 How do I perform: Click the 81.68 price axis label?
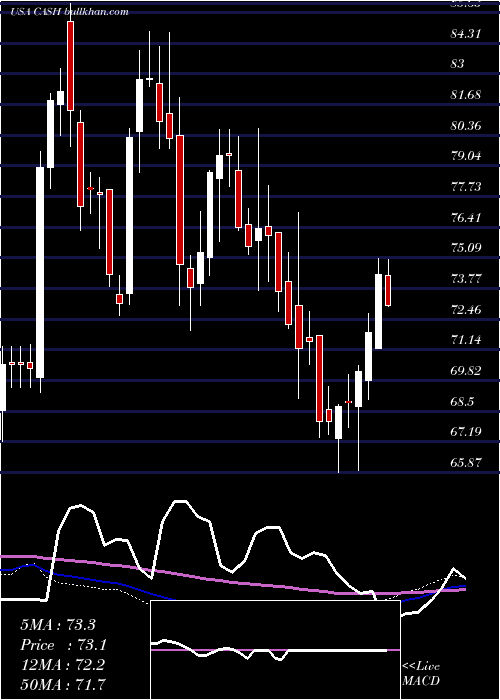466,95
